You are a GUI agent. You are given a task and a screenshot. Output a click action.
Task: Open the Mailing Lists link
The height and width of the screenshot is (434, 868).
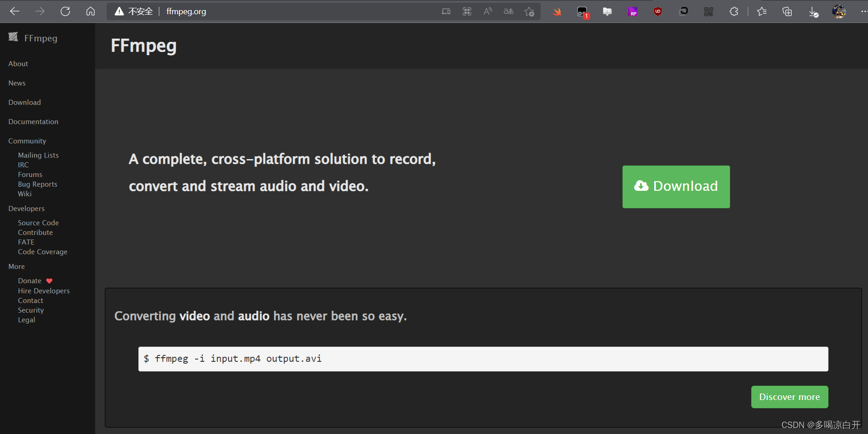coord(39,155)
